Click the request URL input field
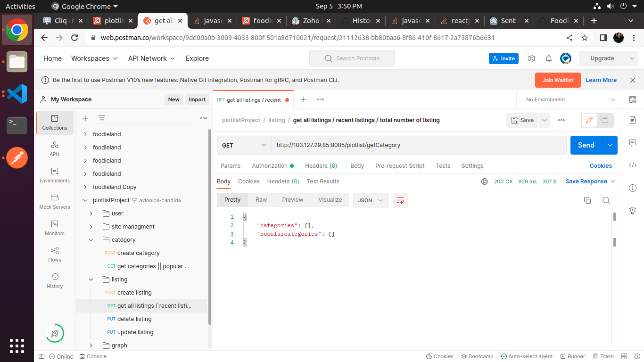The height and width of the screenshot is (362, 644). tap(418, 145)
